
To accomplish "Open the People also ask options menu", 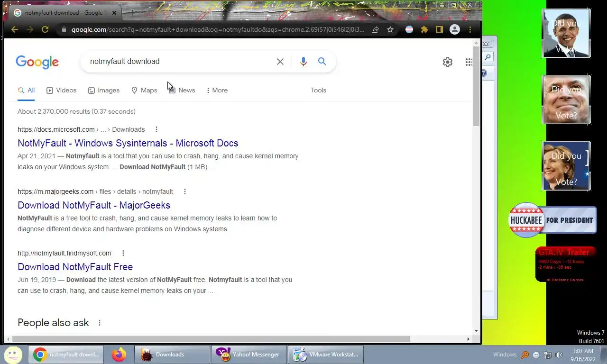I will pos(99,323).
